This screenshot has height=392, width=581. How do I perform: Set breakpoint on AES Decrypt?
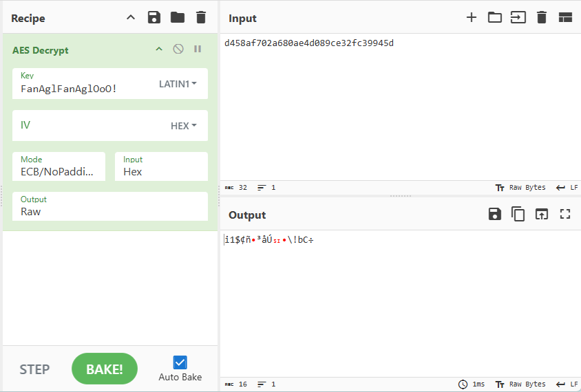click(x=198, y=49)
